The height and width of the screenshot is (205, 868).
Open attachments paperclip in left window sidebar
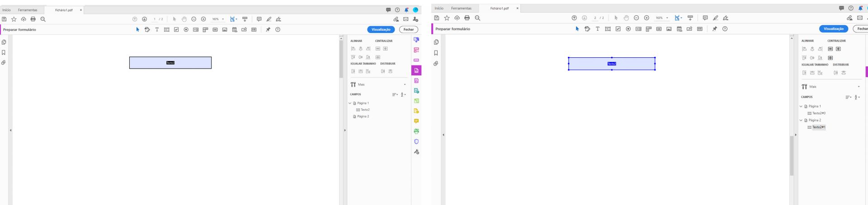(4, 62)
